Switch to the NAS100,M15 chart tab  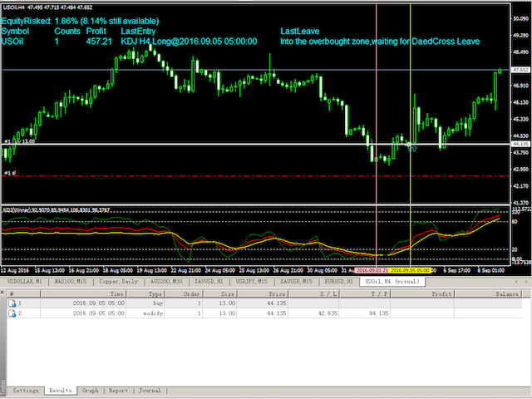70,282
